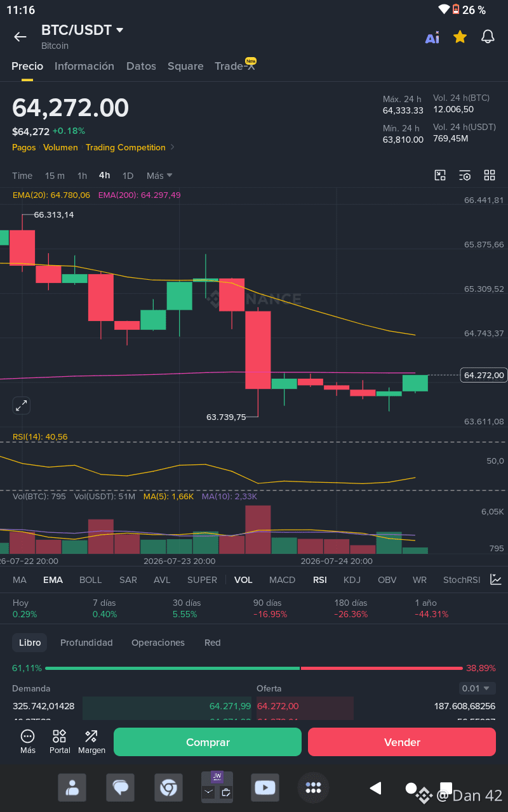508x812 pixels.
Task: Select the 4h chart interval
Action: 104,176
